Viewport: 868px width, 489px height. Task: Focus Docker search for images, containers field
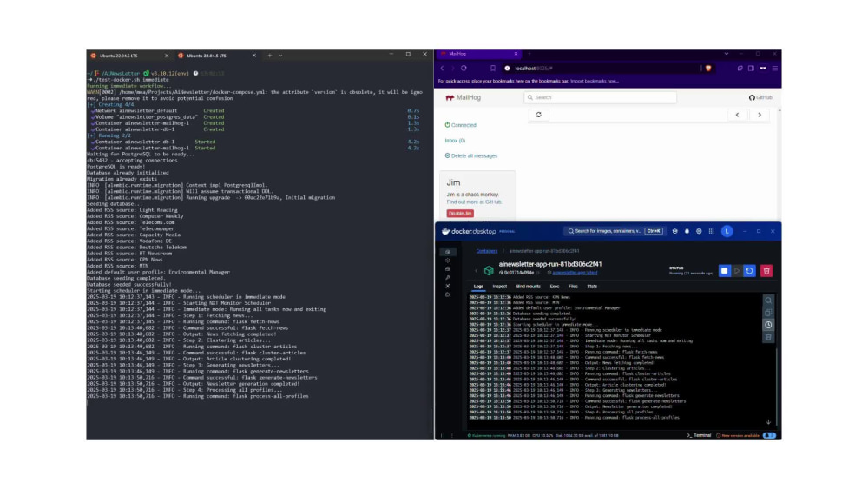615,231
